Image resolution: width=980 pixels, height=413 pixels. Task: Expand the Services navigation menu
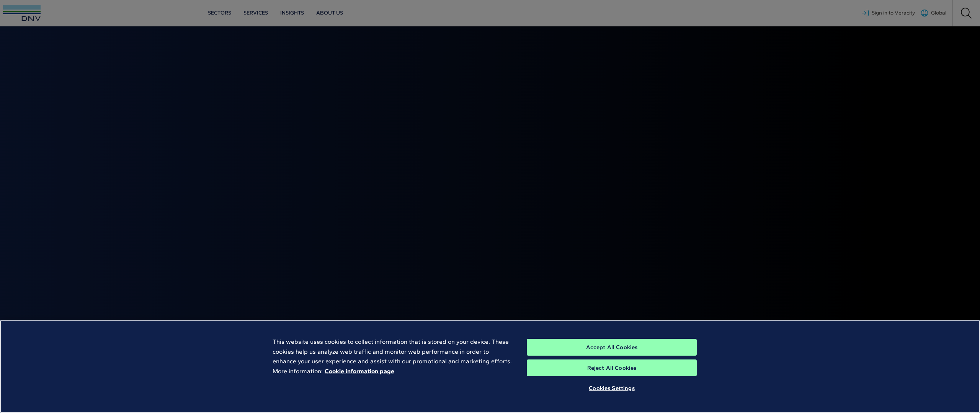[256, 13]
